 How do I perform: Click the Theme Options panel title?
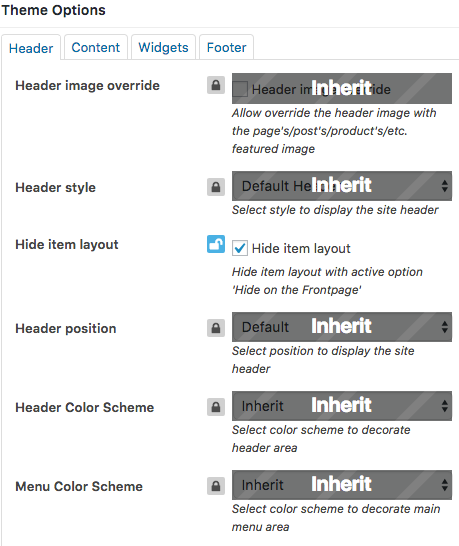tap(53, 10)
